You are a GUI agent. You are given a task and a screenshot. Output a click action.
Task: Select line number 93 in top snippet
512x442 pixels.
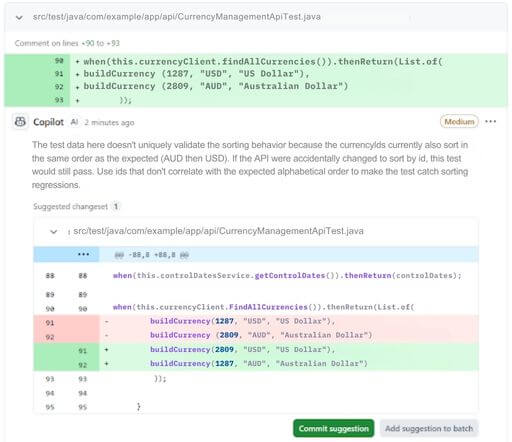point(59,100)
